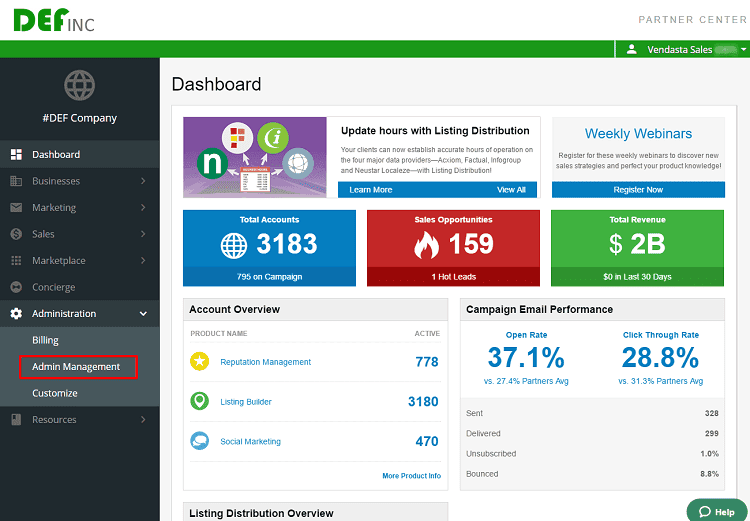Expand the Sales menu chevron

143,234
